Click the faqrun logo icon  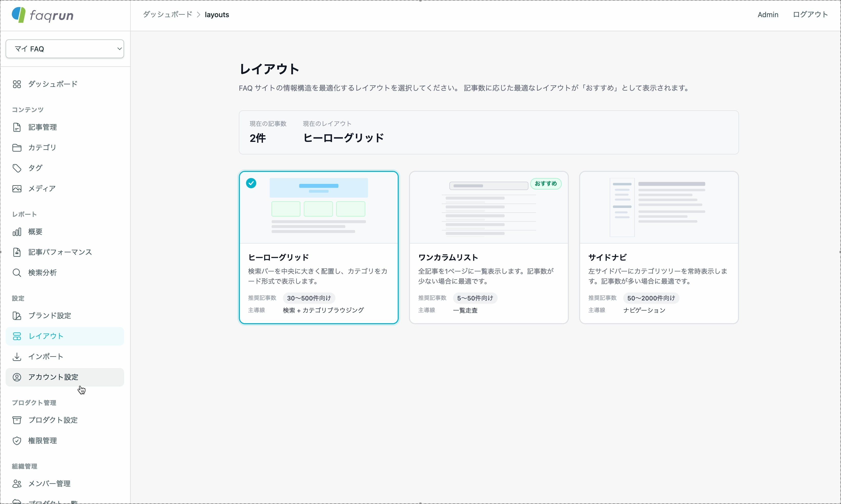tap(19, 15)
